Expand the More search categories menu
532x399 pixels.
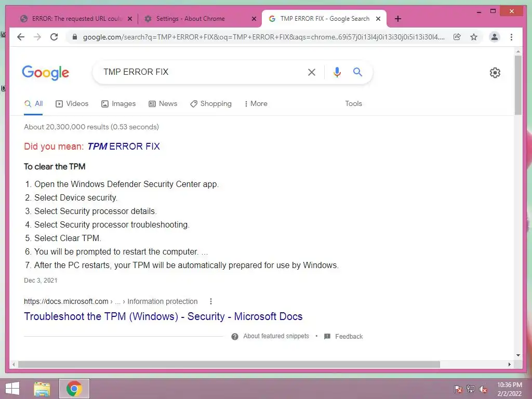pos(256,103)
